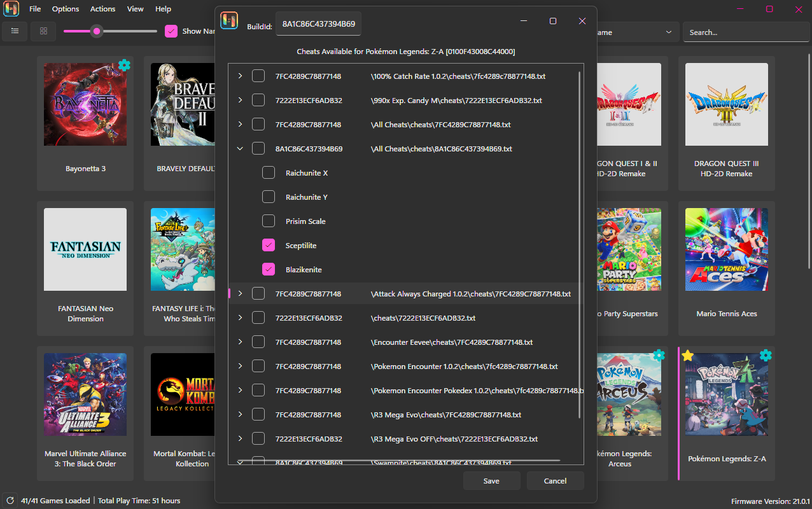Screen dimensions: 812x509
Task: Click the Ryujinx logo in main window
Action: (11, 9)
